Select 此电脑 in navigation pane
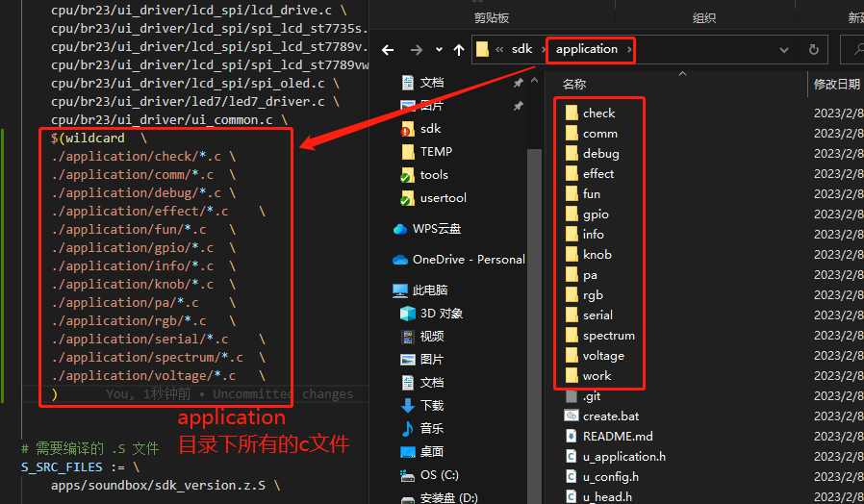 419,290
